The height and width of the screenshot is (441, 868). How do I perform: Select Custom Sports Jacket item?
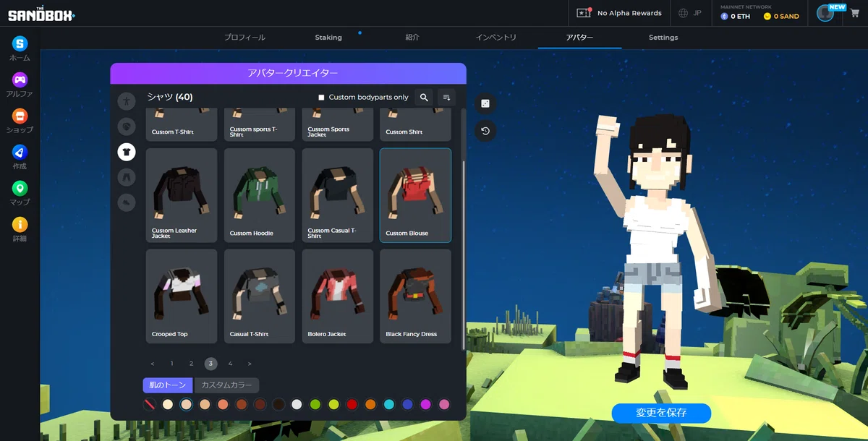coord(338,124)
